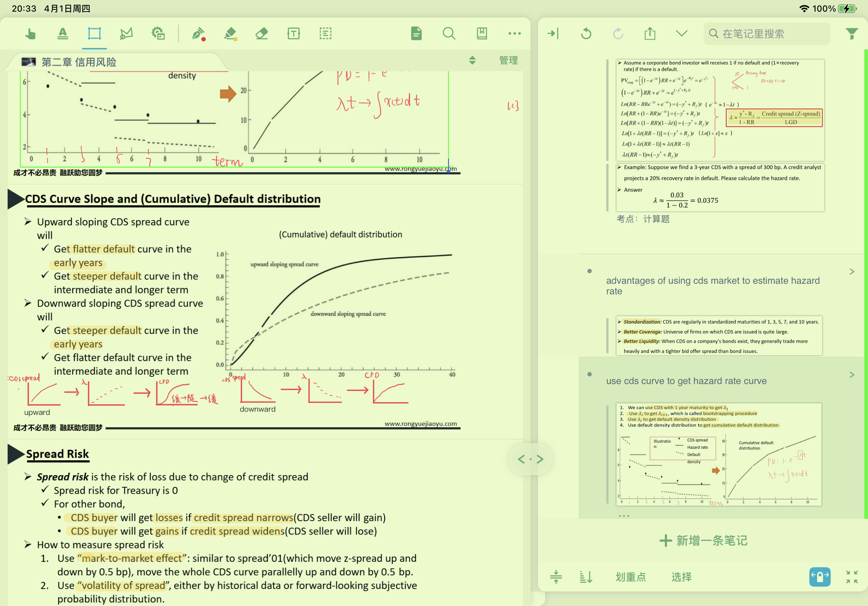The image size is (868, 606).
Task: Click the Wi-Fi status icon
Action: (804, 8)
